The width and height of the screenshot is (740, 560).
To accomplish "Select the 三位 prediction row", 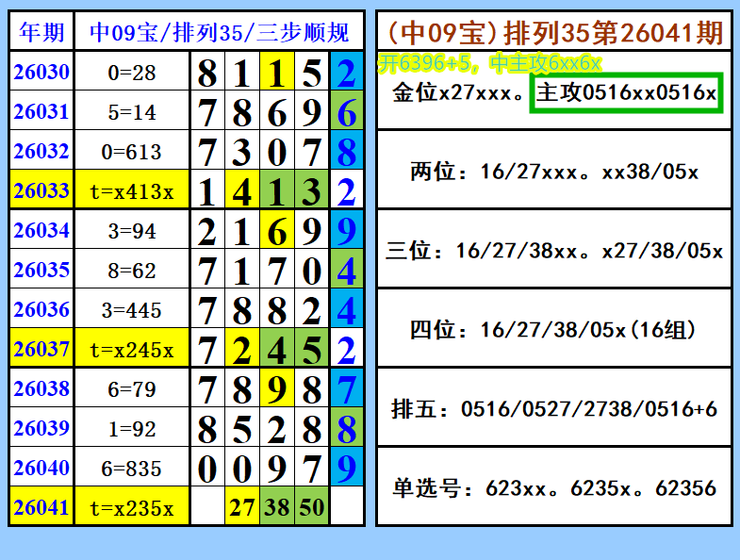I will click(554, 249).
